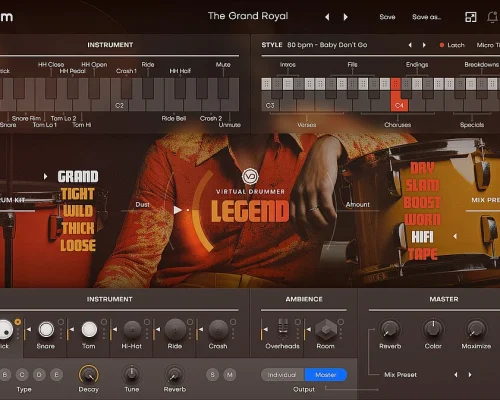Click the Save as... button
This screenshot has height=400, width=500.
[x=426, y=17]
